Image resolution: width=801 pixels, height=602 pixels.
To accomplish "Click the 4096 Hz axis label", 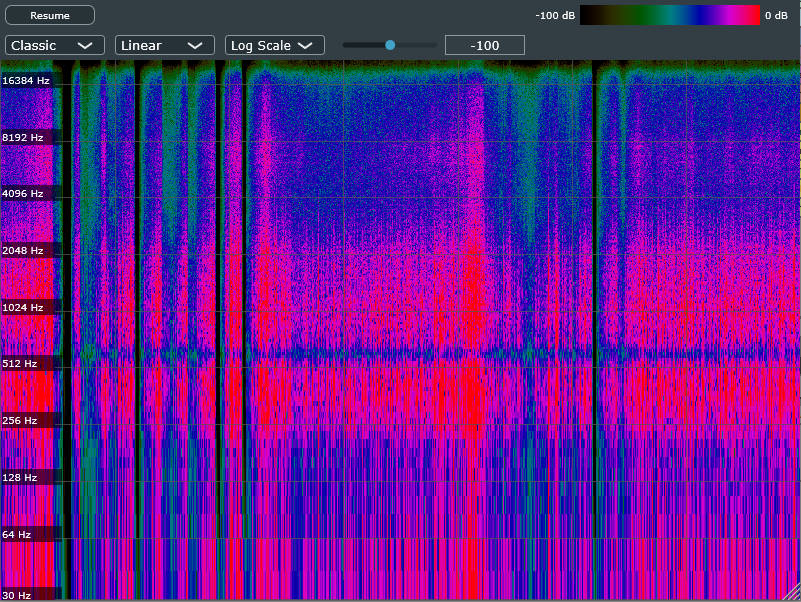I will pos(24,193).
